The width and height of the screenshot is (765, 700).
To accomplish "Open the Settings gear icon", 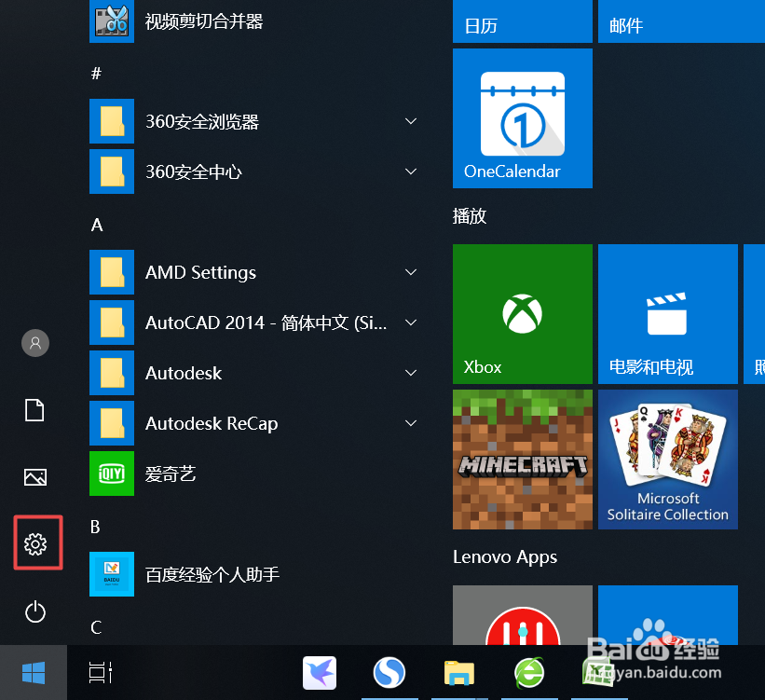I will click(35, 543).
